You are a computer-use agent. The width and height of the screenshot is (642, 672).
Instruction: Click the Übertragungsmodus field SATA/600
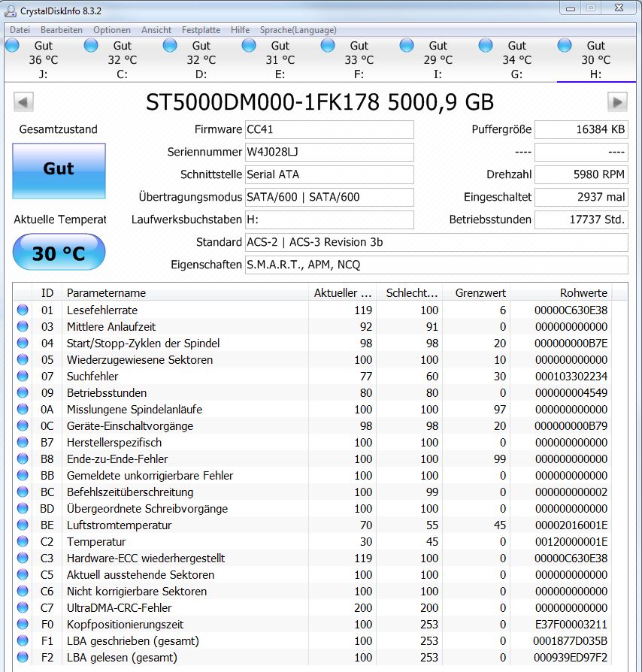point(329,197)
